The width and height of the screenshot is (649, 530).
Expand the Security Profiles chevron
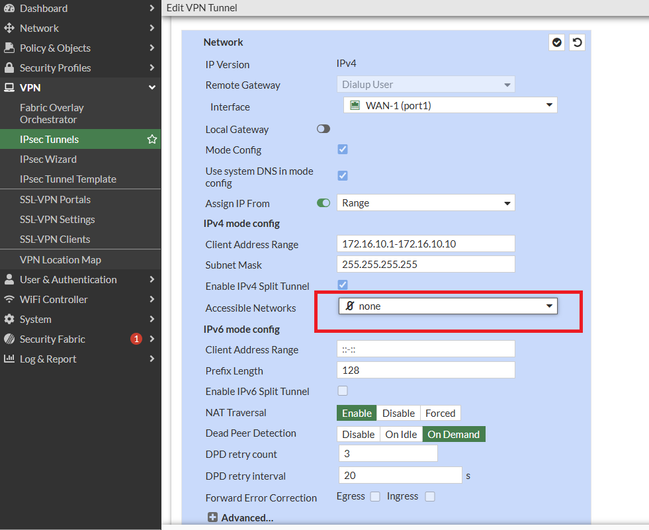pos(152,67)
